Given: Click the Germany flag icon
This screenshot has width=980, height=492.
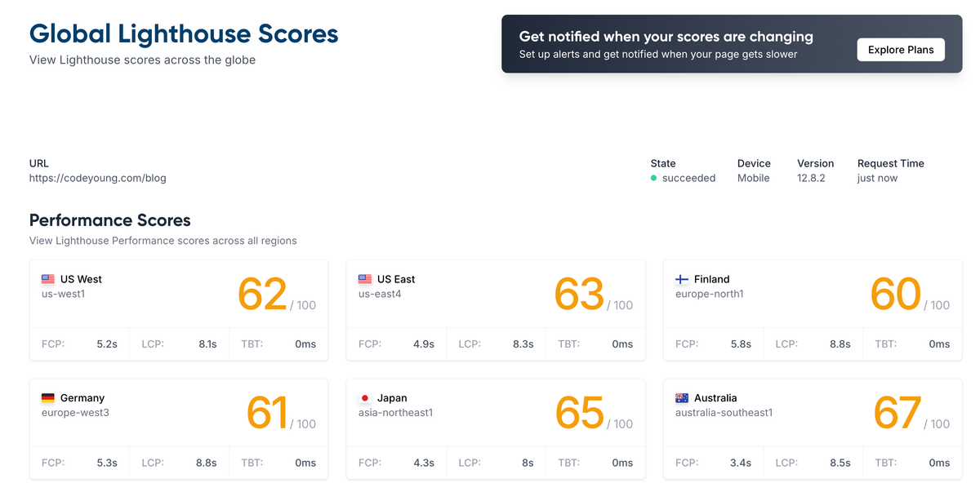Looking at the screenshot, I should coord(48,398).
